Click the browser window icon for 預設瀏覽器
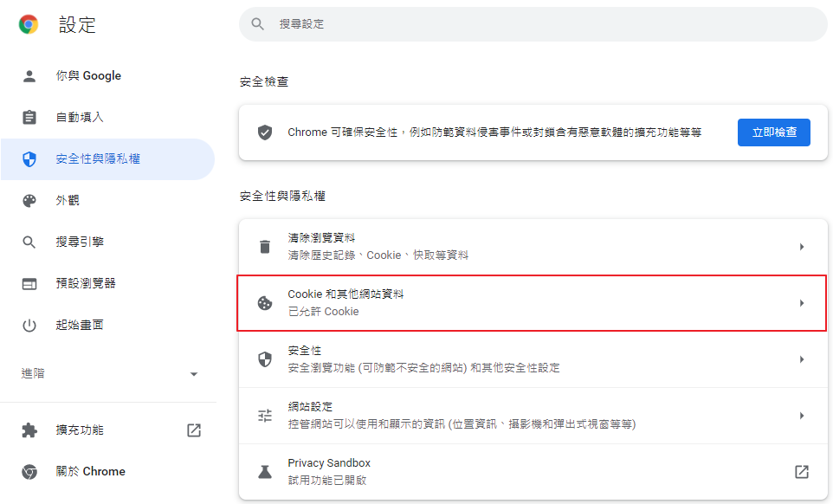This screenshot has height=504, width=833. click(x=29, y=283)
